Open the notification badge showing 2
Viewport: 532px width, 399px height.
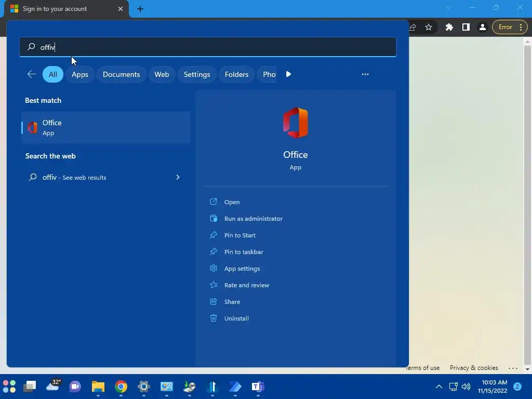(517, 387)
